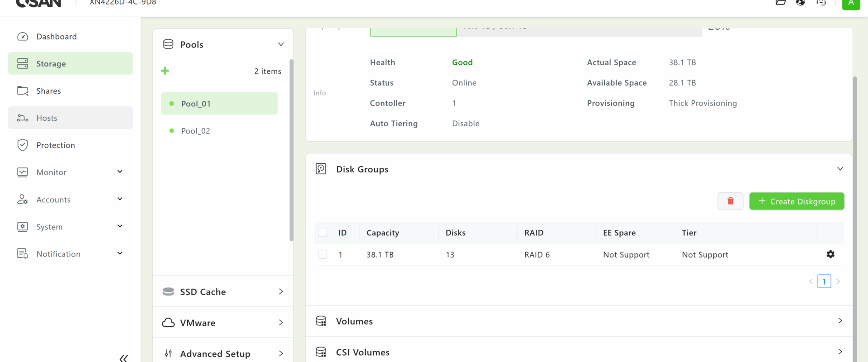Click the Create Diskgroup button
Image resolution: width=868 pixels, height=362 pixels.
(796, 201)
